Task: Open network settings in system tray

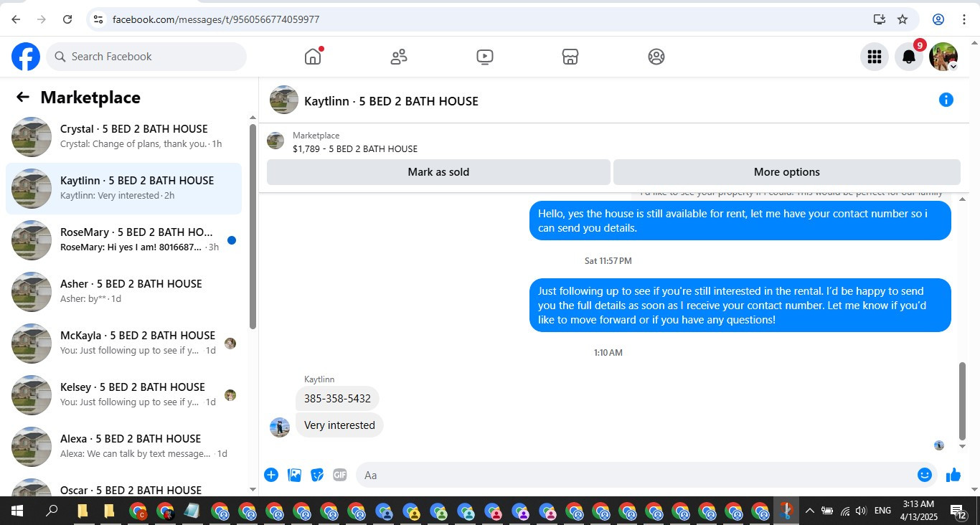Action: point(845,511)
